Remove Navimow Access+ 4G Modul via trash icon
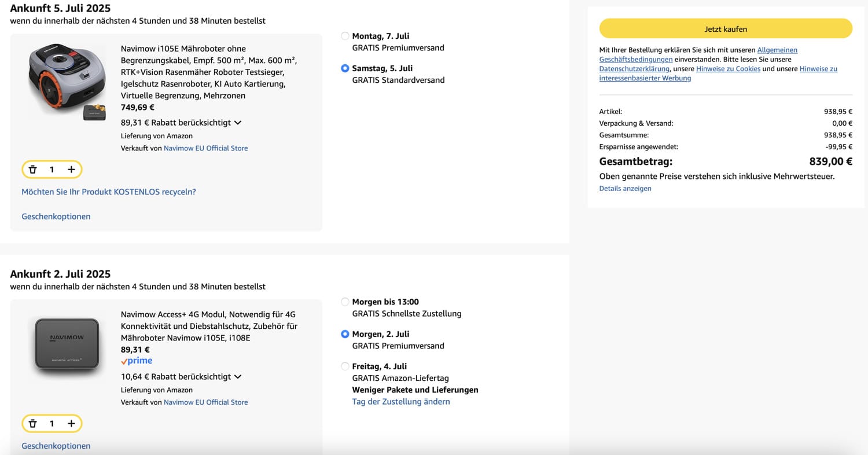The width and height of the screenshot is (868, 455). tap(33, 424)
